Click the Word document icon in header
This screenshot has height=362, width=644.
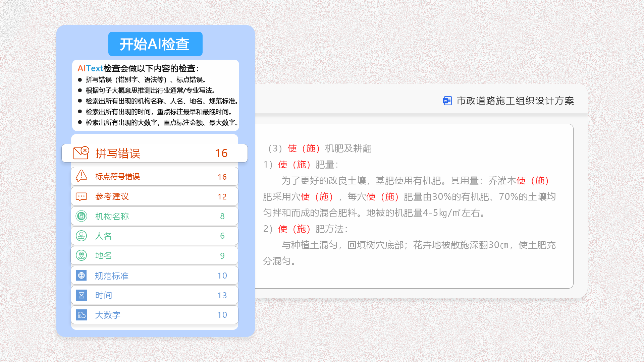[x=447, y=101]
